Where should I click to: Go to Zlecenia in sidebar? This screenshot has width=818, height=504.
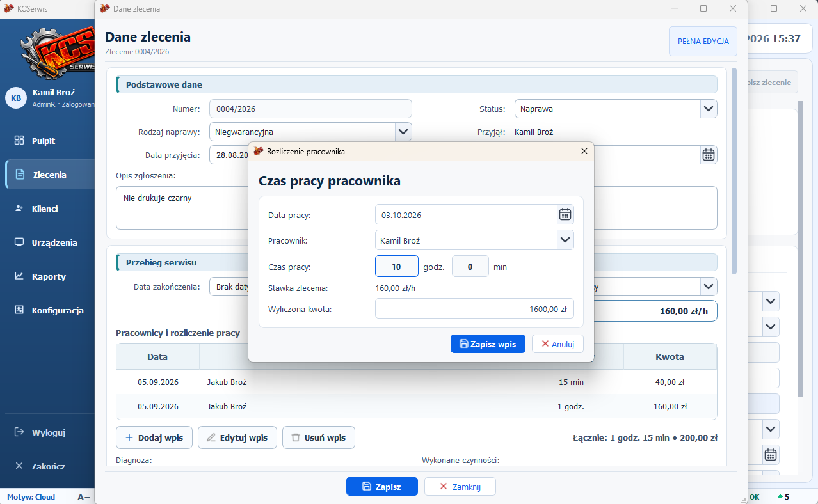coord(49,175)
